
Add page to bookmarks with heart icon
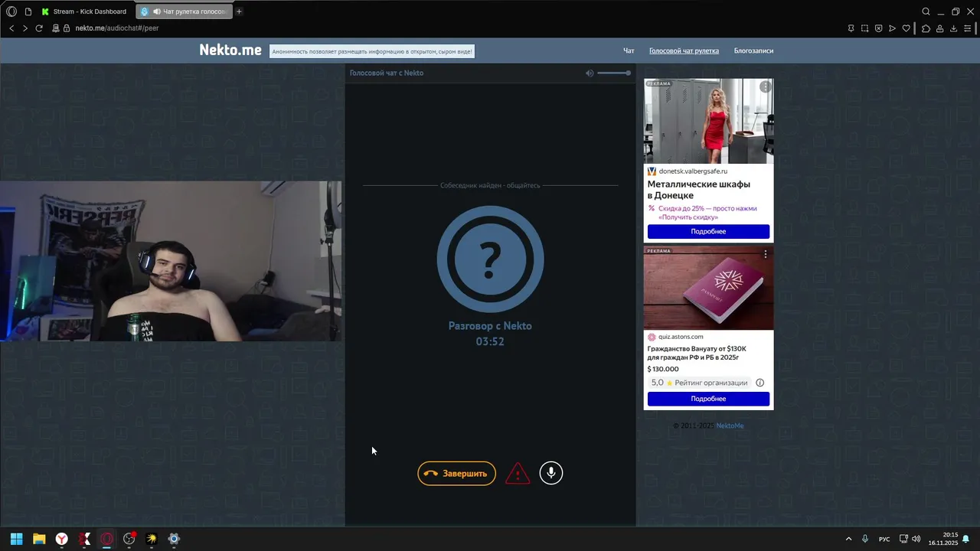click(x=906, y=28)
